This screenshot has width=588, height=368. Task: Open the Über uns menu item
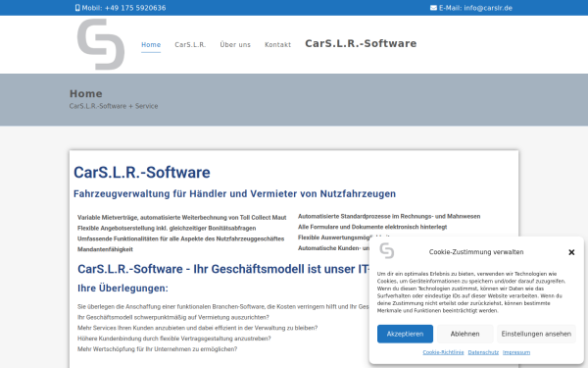(235, 45)
